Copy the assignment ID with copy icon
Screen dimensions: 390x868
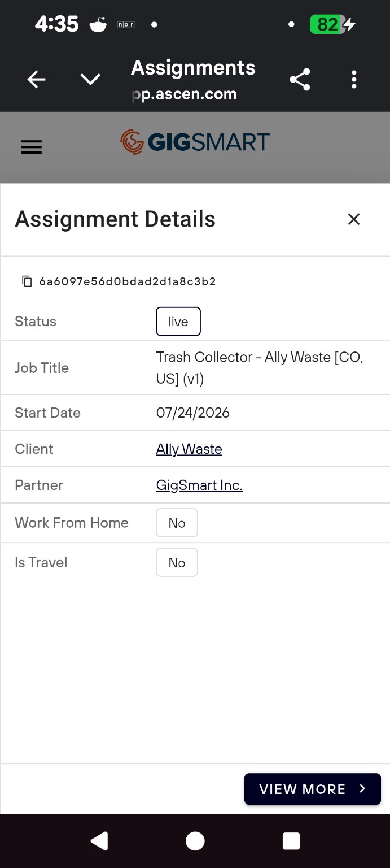pos(27,281)
